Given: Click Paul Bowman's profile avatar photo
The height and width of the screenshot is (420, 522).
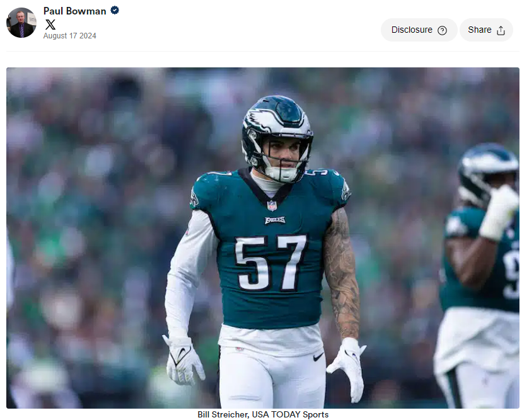Looking at the screenshot, I should (x=21, y=23).
